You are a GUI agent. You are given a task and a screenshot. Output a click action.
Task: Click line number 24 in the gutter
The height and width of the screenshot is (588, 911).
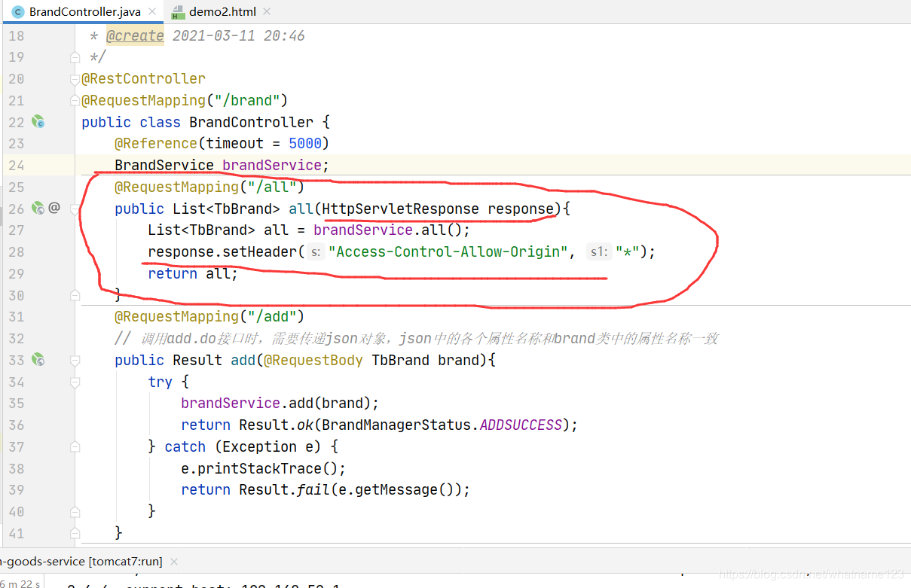[x=17, y=165]
